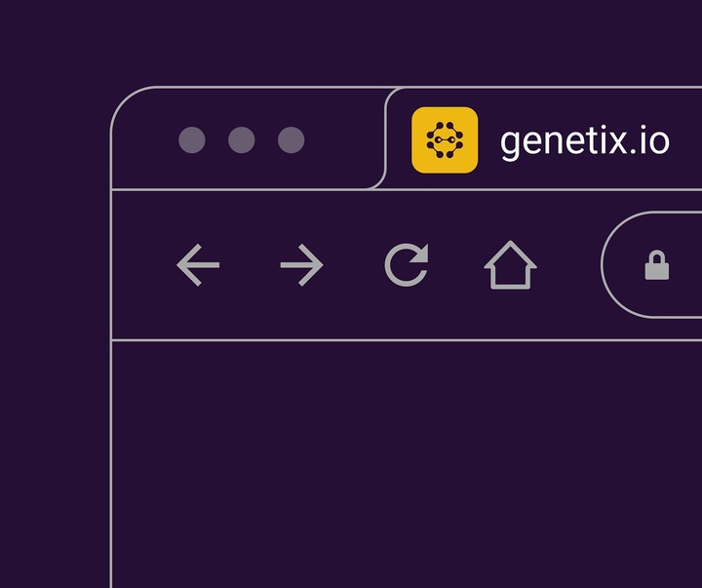Focus the rounded address bar
Image resolution: width=702 pixels, height=588 pixels.
coord(651,264)
